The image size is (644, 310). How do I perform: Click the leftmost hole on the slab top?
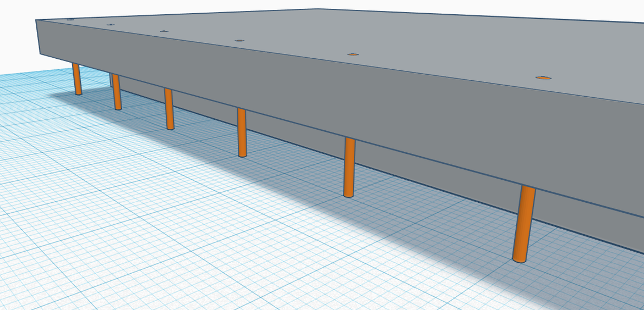point(70,19)
